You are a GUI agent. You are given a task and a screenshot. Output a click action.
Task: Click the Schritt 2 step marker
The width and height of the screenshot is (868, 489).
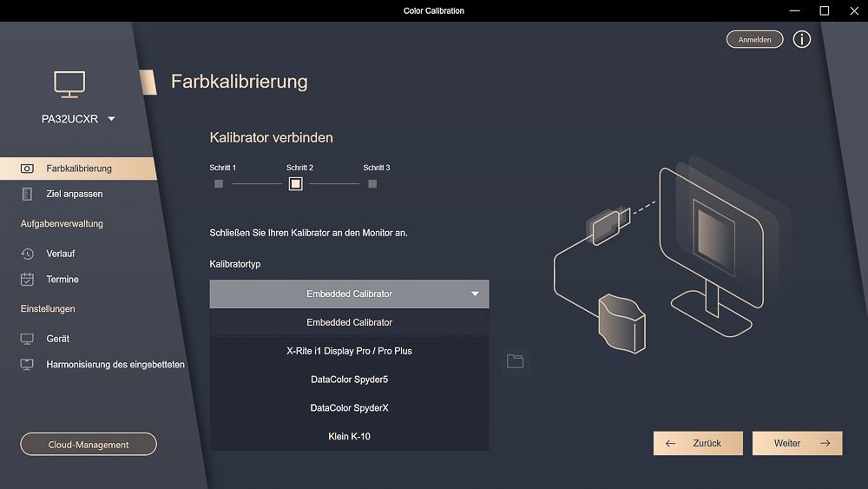pos(296,183)
